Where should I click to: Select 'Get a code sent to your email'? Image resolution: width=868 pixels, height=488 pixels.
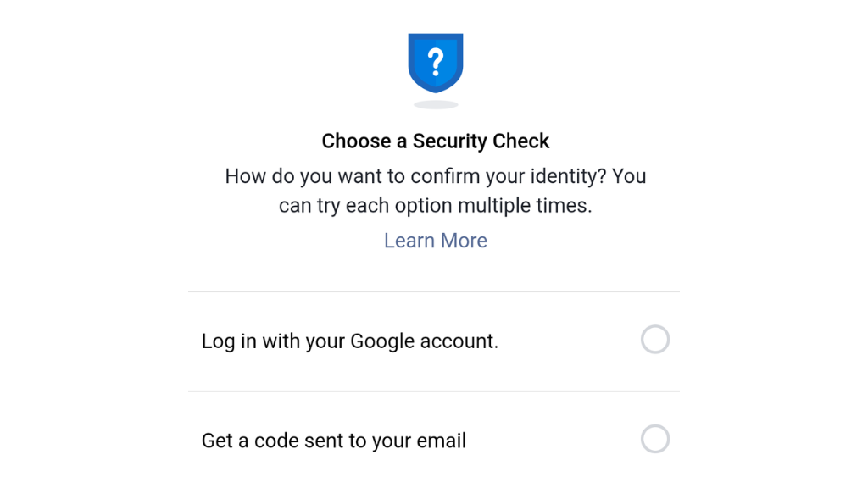tap(333, 440)
